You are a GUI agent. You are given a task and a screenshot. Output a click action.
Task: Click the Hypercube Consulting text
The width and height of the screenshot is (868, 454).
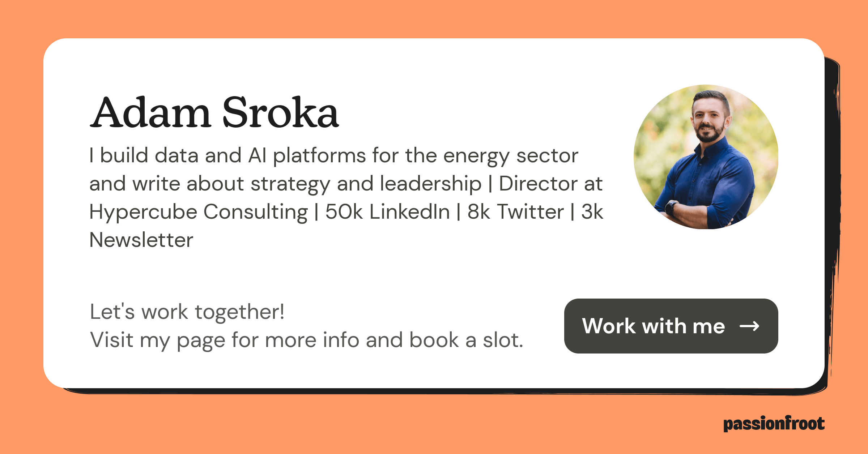[198, 212]
